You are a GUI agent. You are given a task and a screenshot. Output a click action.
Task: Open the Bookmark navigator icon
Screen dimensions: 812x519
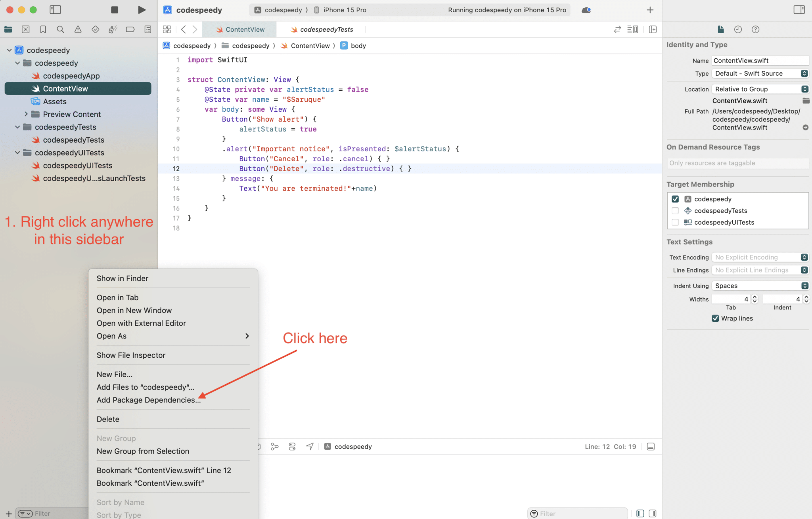click(43, 29)
